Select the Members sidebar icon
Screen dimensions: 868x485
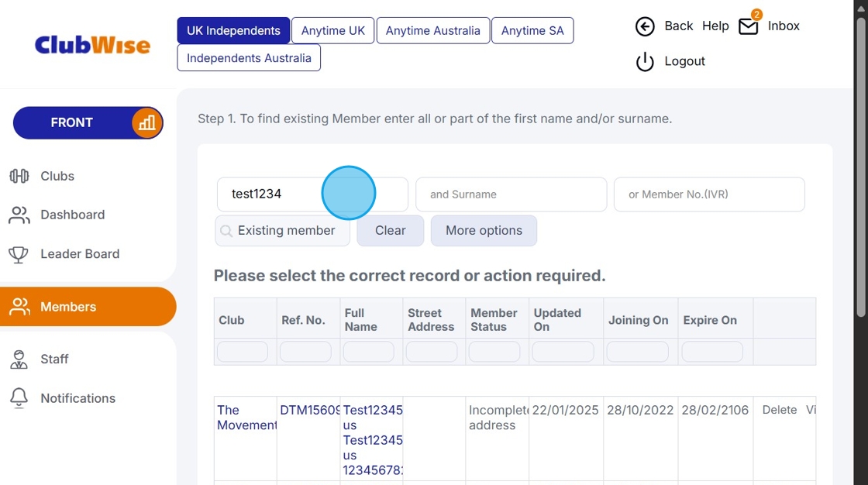click(x=19, y=306)
